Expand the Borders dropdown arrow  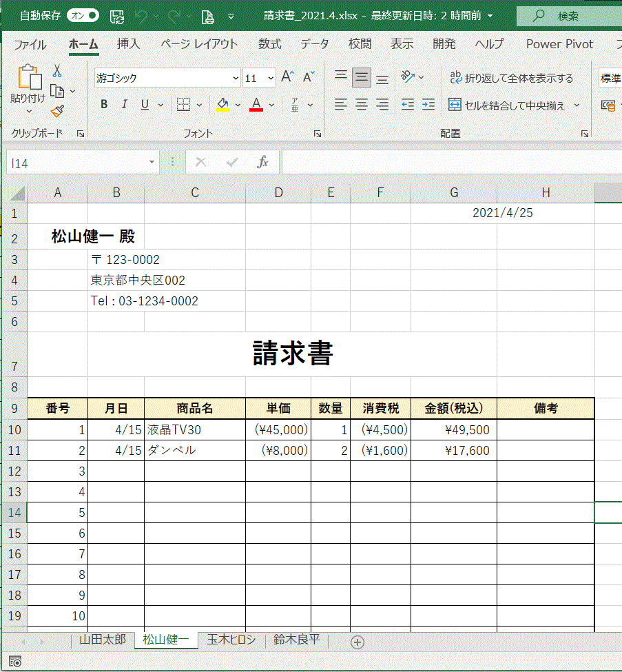pyautogui.click(x=199, y=105)
